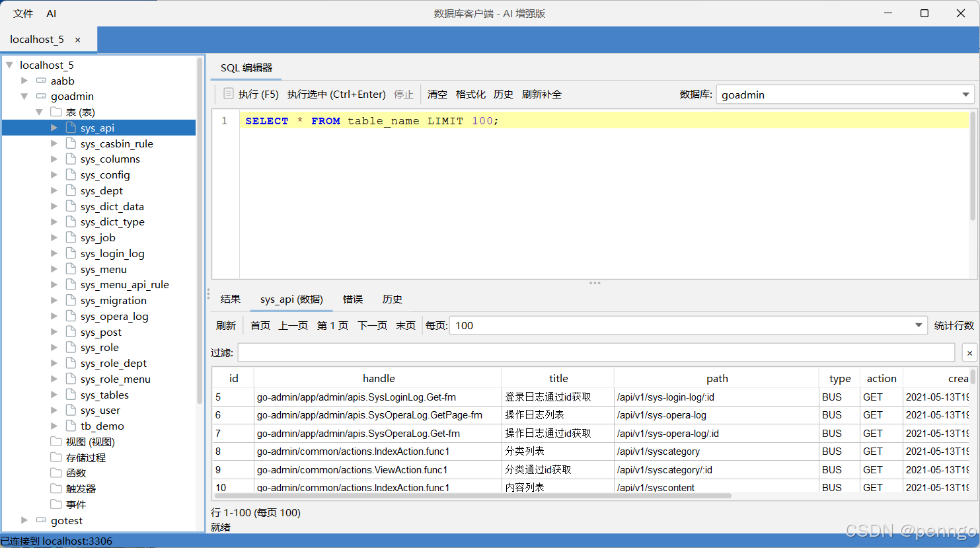Click the 刷新补全 button
Image resolution: width=980 pixels, height=548 pixels.
pyautogui.click(x=542, y=94)
